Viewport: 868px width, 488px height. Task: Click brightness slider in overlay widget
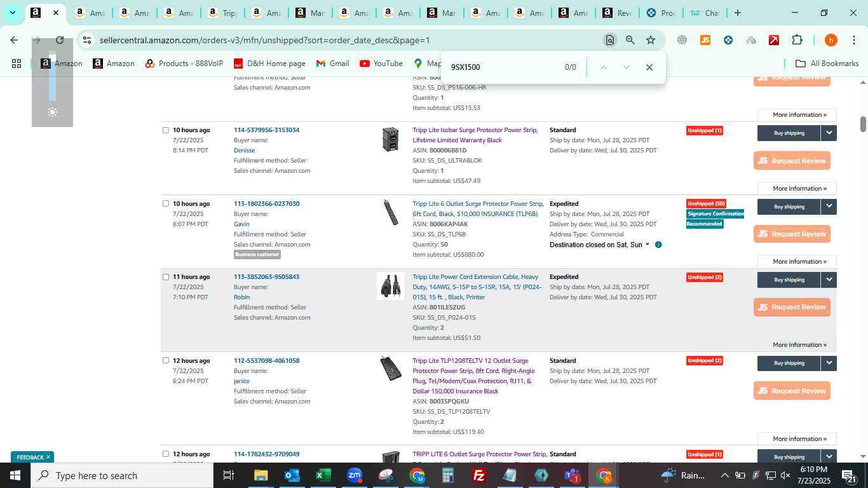point(52,76)
